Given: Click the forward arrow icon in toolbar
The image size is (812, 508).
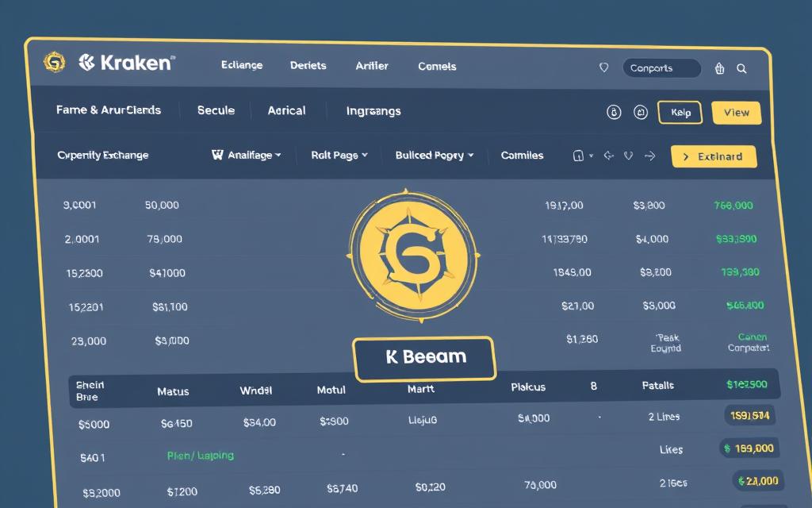Looking at the screenshot, I should 650,156.
